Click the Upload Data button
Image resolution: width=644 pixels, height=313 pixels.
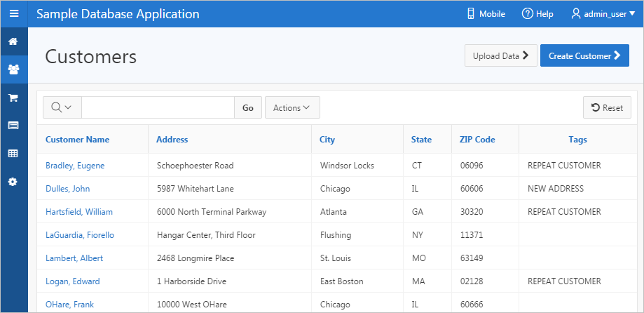click(x=500, y=55)
